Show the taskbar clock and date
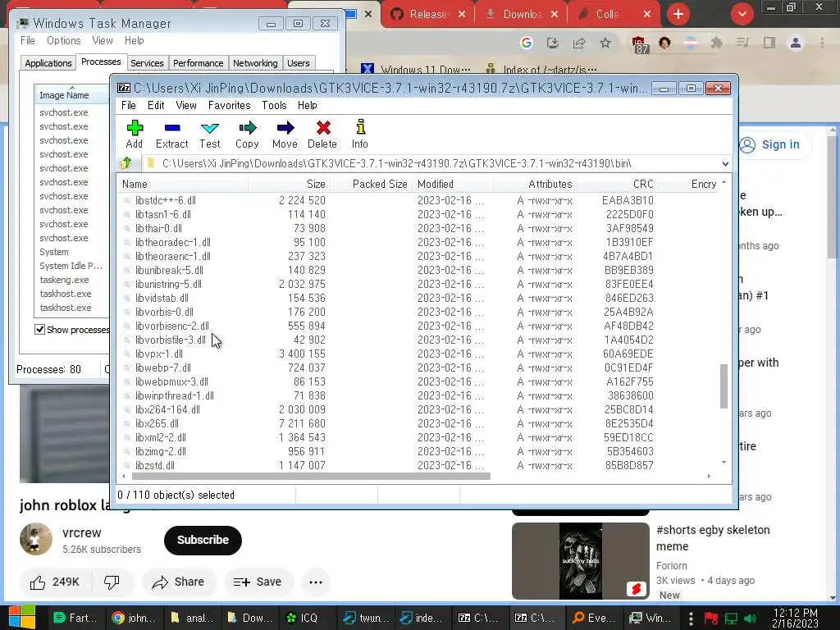The width and height of the screenshot is (840, 630). coord(796,619)
